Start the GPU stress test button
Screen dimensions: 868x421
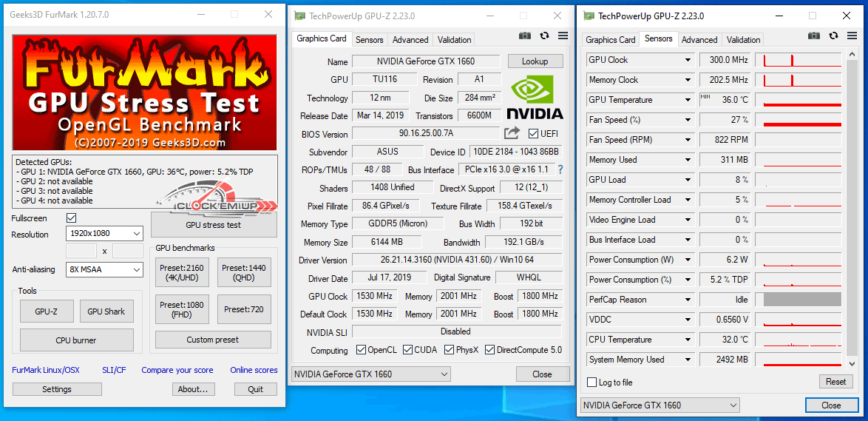click(x=213, y=225)
